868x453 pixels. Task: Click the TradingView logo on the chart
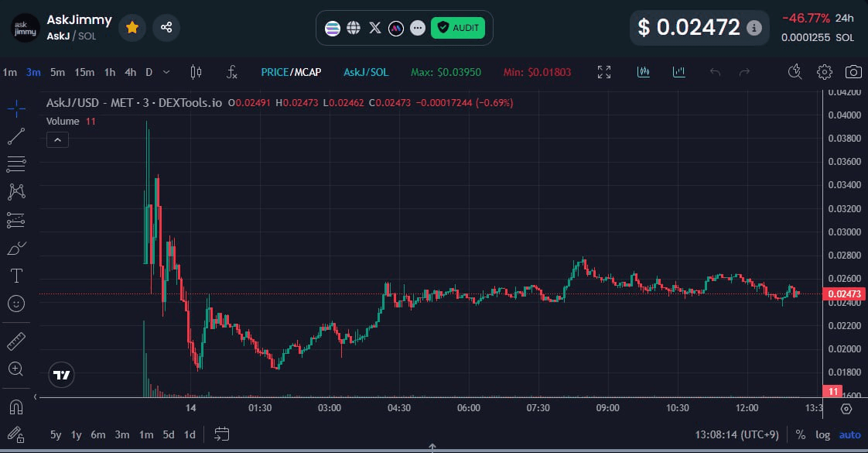click(x=61, y=375)
